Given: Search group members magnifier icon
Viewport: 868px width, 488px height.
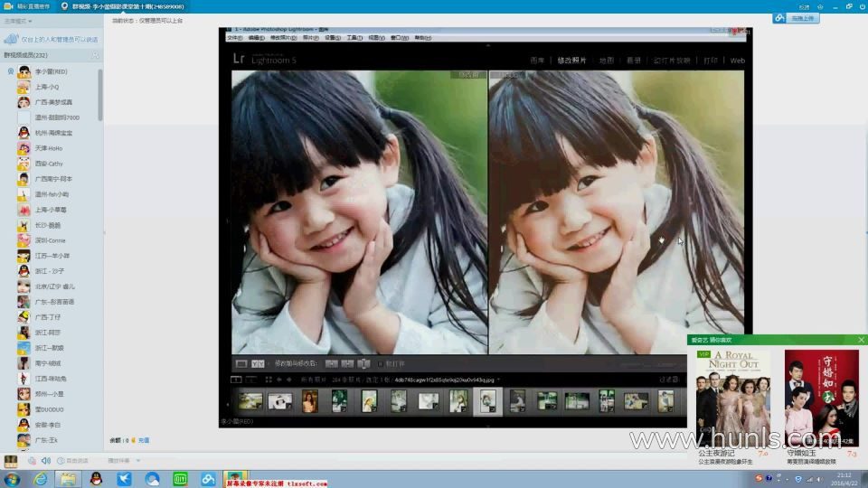Looking at the screenshot, I should pos(95,55).
